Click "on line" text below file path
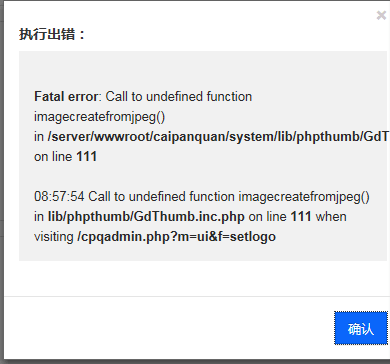390x364 pixels. pyautogui.click(x=53, y=157)
